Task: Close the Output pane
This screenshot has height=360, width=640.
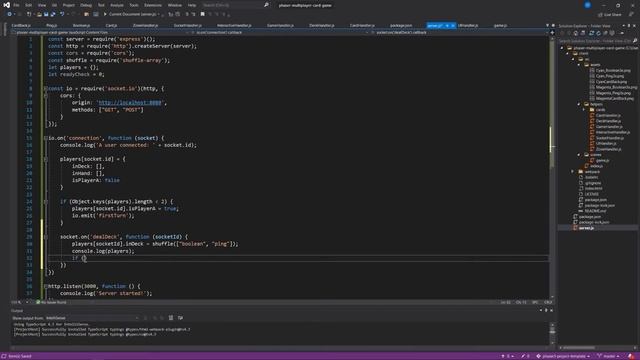Action: pyautogui.click(x=552, y=311)
